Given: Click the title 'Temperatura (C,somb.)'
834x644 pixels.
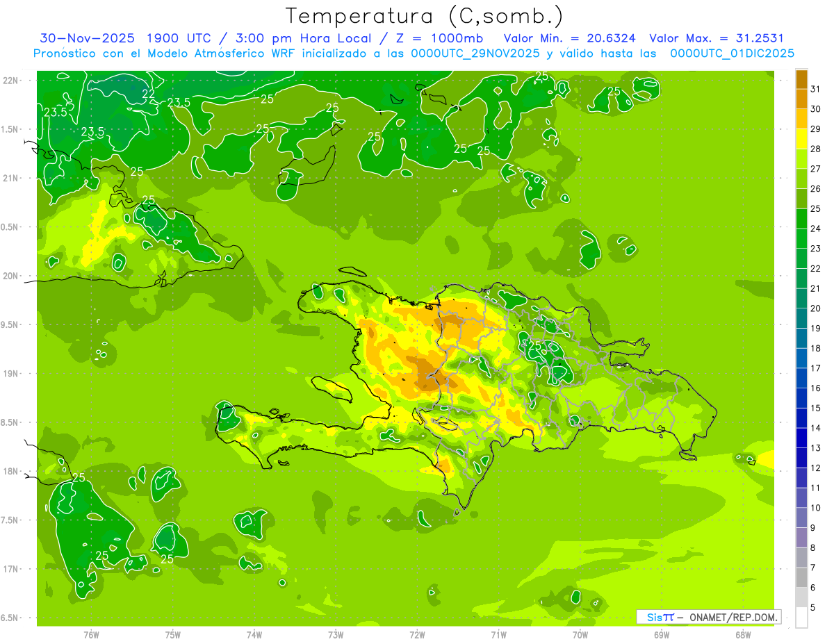Looking at the screenshot, I should tap(425, 16).
